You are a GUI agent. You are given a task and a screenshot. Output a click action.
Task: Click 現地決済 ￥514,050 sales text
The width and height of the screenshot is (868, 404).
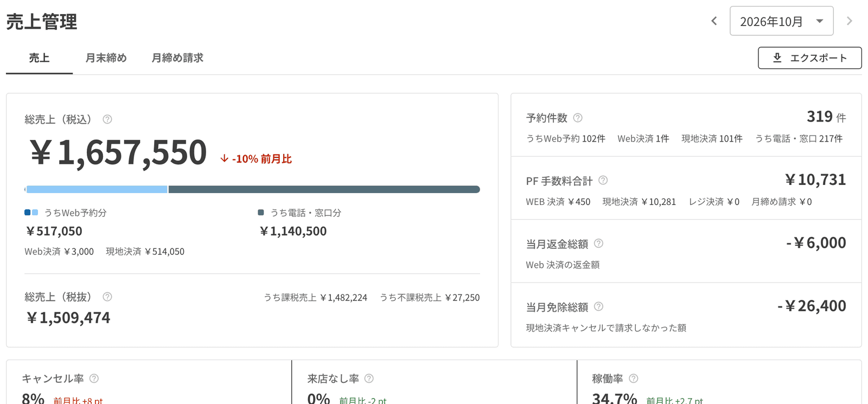pos(145,252)
